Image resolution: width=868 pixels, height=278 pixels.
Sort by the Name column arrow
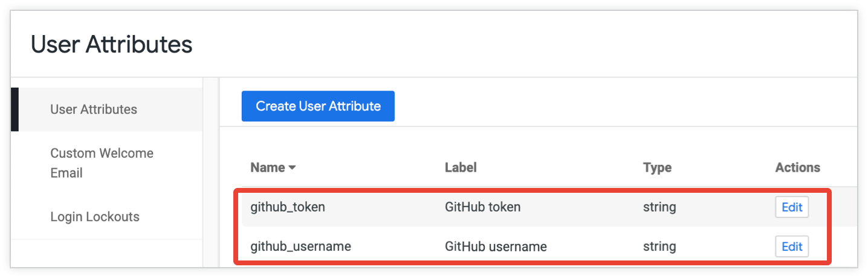tap(292, 168)
